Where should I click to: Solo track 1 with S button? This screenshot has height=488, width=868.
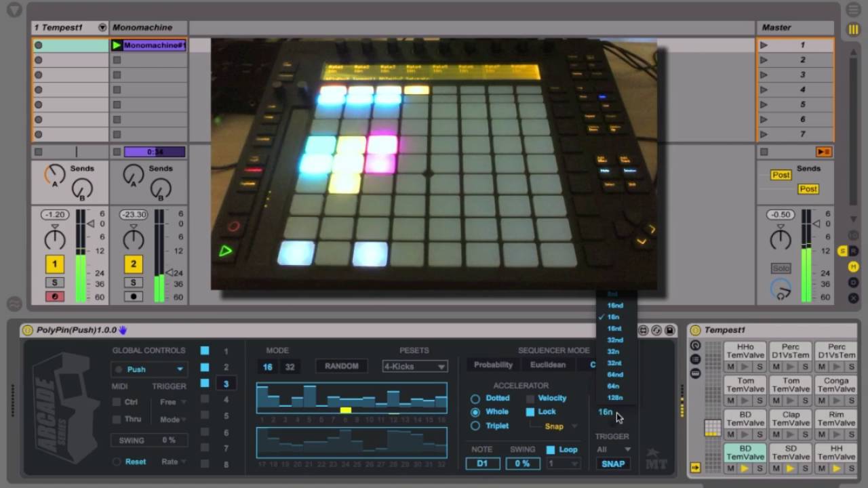[x=55, y=282]
